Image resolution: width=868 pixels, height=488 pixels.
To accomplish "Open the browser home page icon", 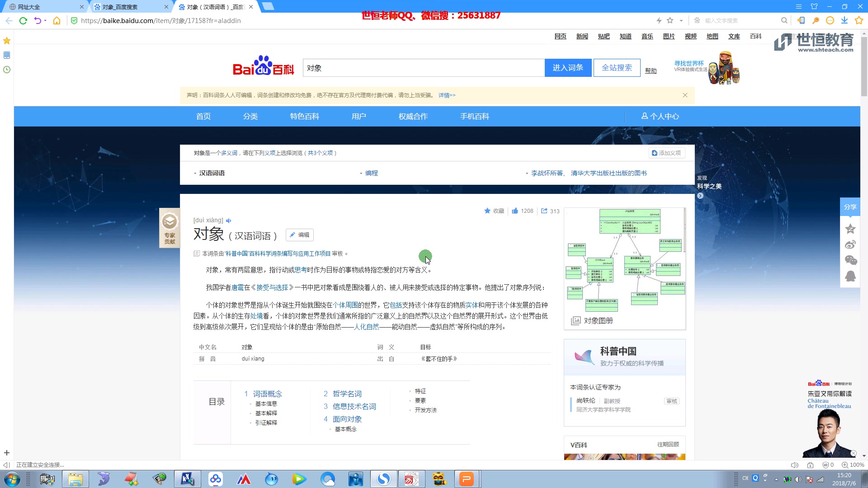I will [57, 20].
